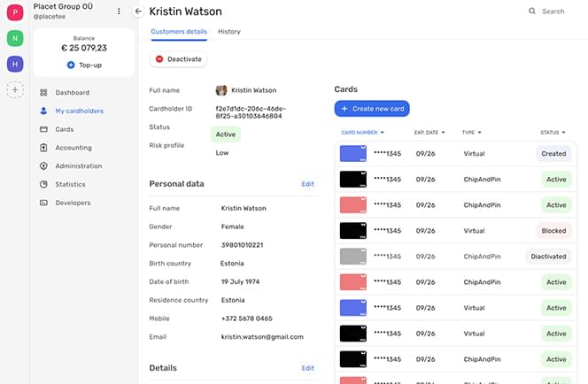588x384 pixels.
Task: Click the mobile number +372 5678 0465
Action: click(247, 319)
